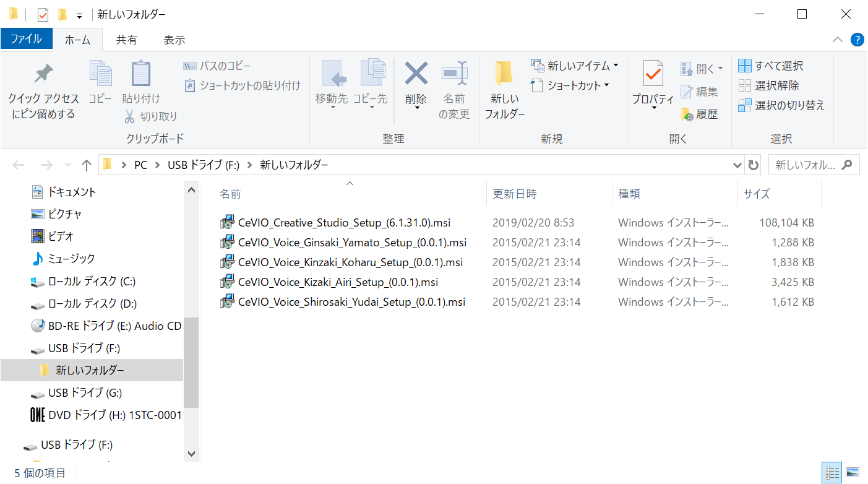Select highlighted 新しいフォルダー tree item

92,370
